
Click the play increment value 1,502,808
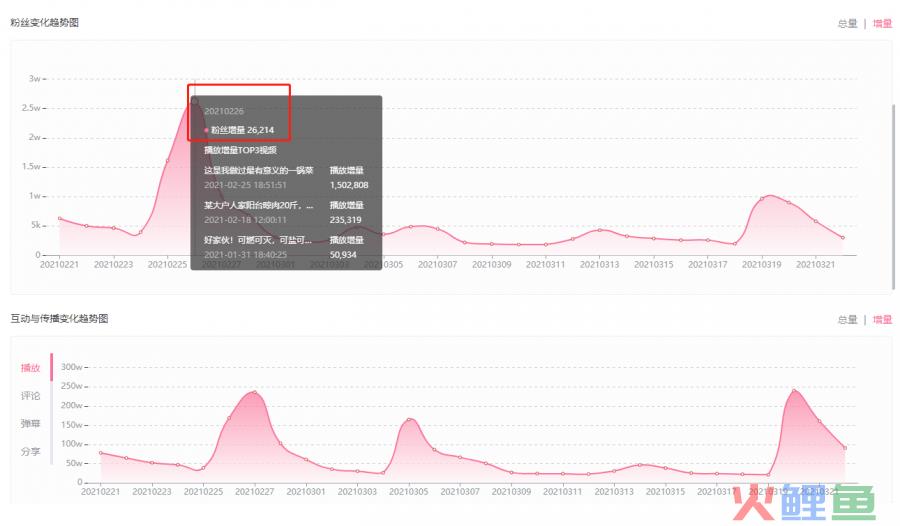click(349, 185)
